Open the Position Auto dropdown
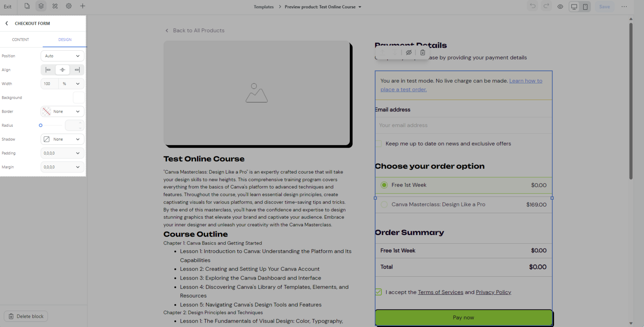Screen dimensions: 644x327 pyautogui.click(x=62, y=56)
